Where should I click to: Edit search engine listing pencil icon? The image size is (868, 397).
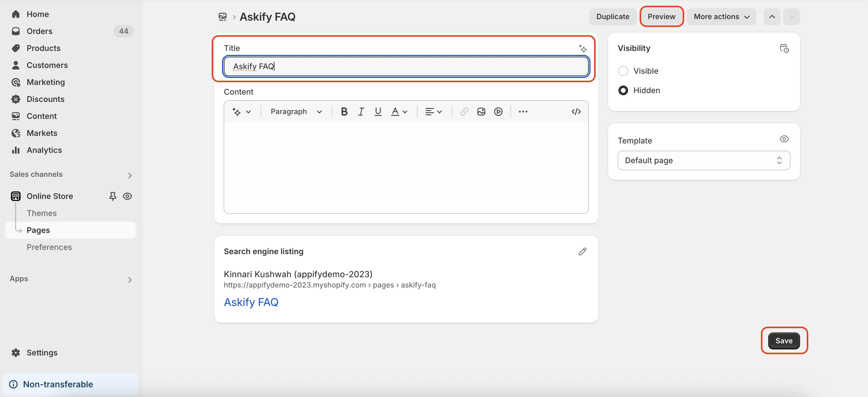click(x=582, y=251)
